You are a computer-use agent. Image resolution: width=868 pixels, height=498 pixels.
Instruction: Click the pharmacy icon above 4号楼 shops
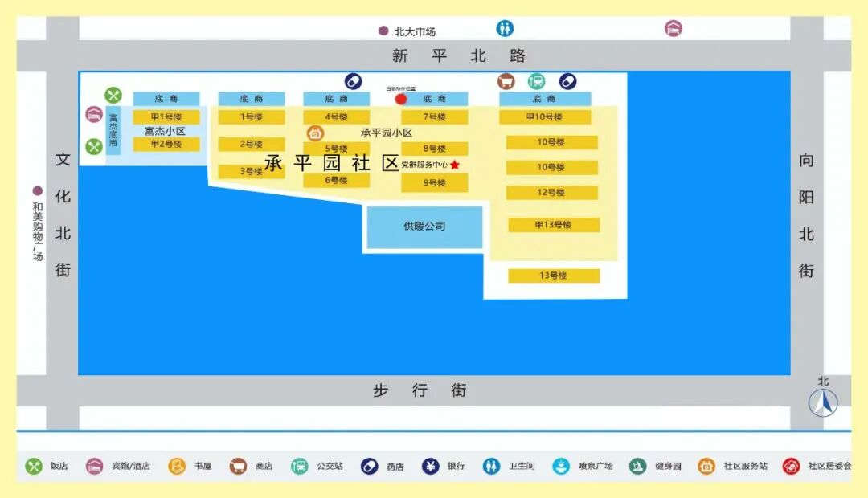(x=353, y=81)
